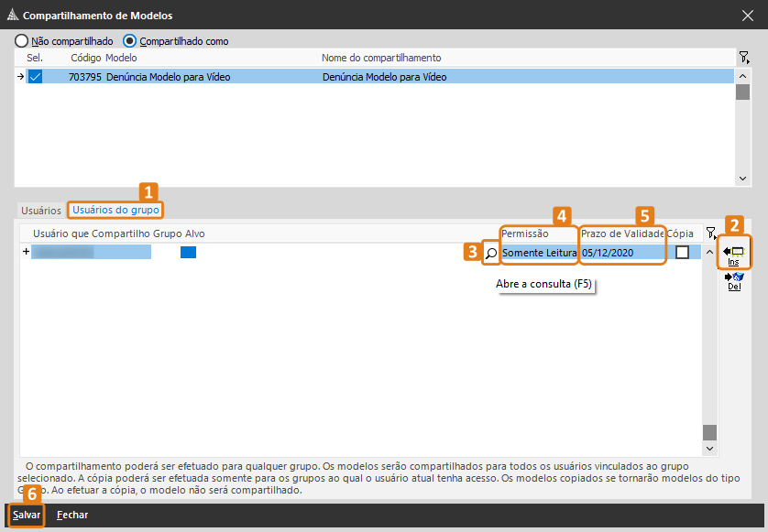Switch to the Usuários tab

point(40,211)
